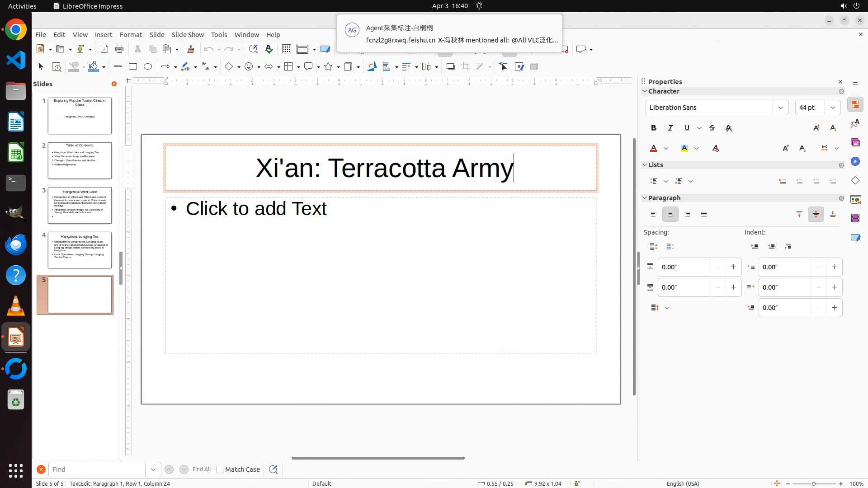Select slide 3 Hangzhou West Lake thumbnail
Screen dimensions: 868x488
coord(80,205)
